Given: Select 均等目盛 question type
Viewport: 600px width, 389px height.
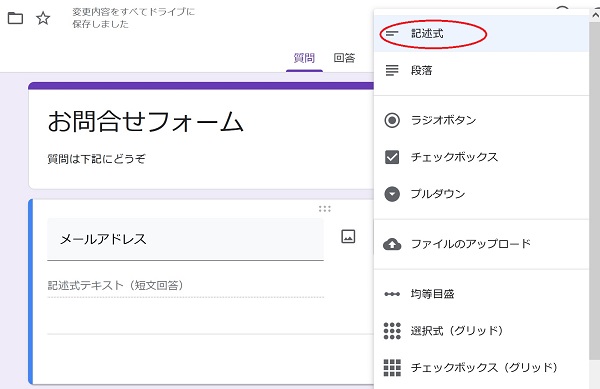Looking at the screenshot, I should (481, 294).
